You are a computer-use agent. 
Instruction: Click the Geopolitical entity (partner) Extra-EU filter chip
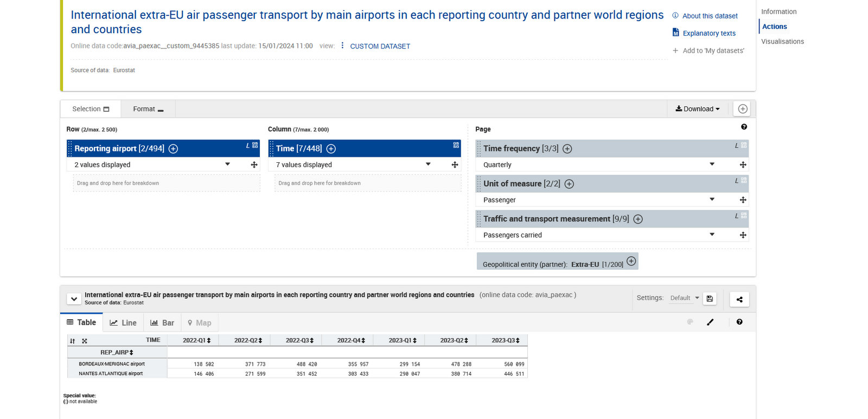(557, 261)
